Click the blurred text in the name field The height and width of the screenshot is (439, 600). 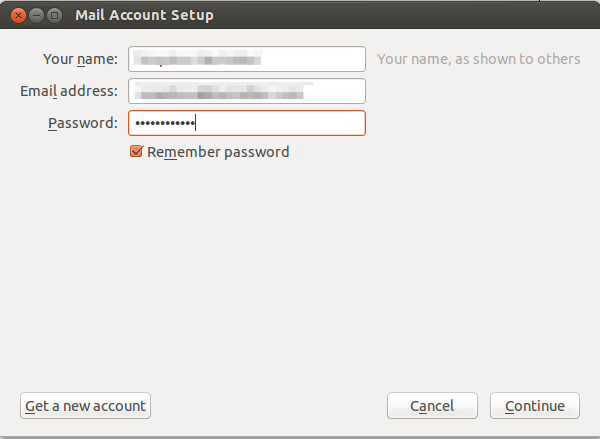(x=197, y=59)
